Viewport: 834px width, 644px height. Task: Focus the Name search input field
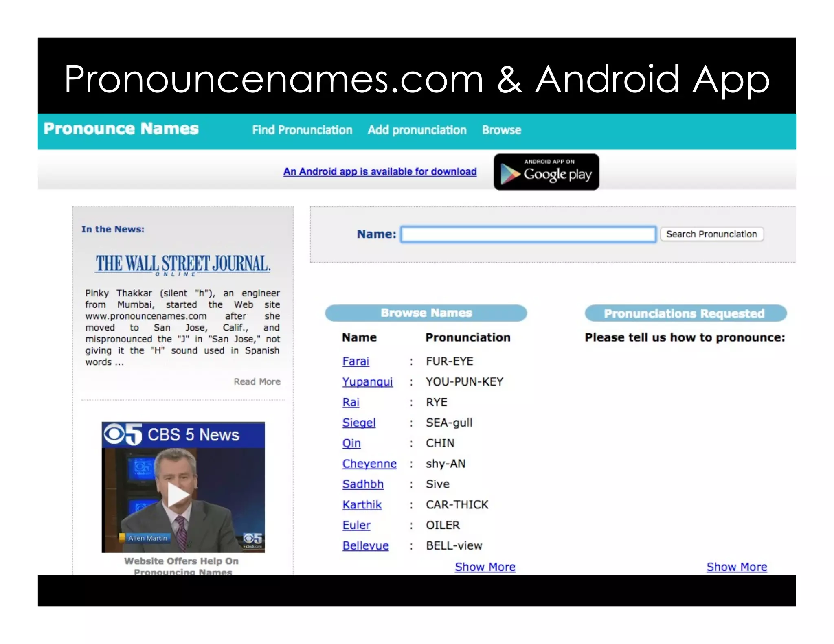coord(528,234)
